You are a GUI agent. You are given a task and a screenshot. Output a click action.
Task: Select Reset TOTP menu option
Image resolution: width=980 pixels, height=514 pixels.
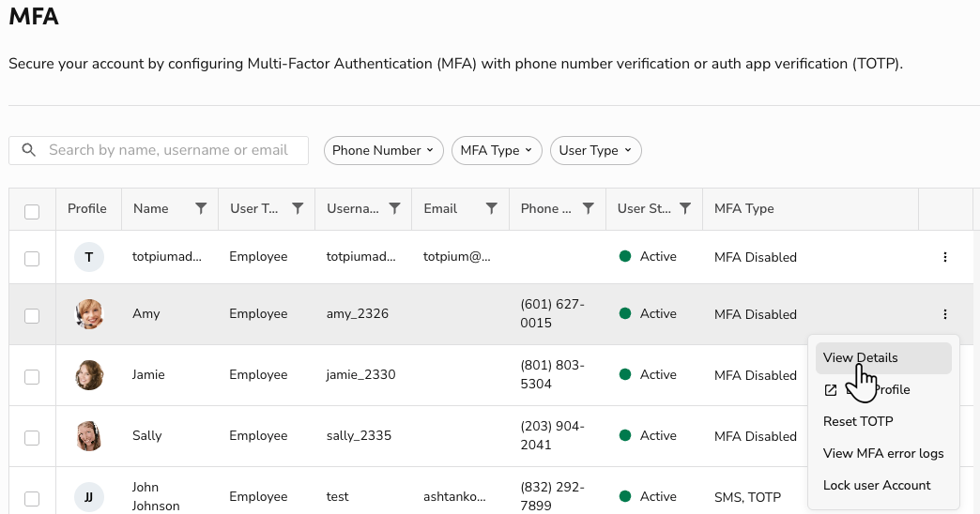(858, 421)
